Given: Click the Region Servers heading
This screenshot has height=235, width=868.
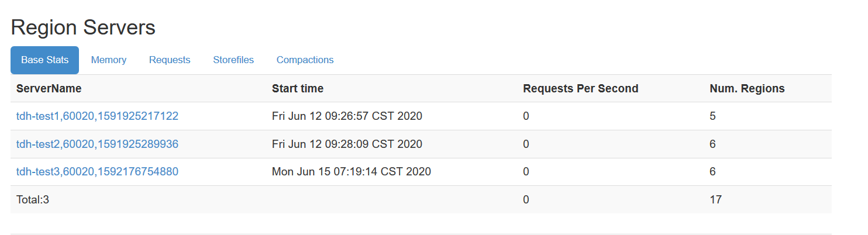Looking at the screenshot, I should tap(83, 27).
